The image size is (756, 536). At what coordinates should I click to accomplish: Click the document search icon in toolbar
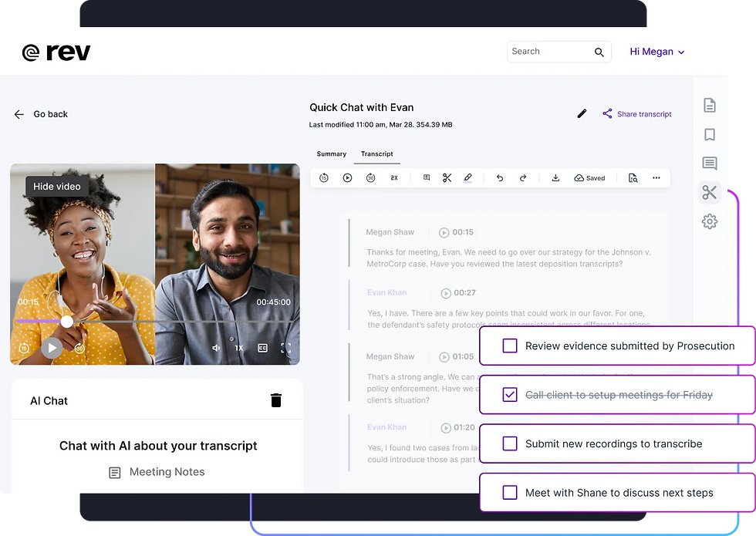[x=633, y=178]
